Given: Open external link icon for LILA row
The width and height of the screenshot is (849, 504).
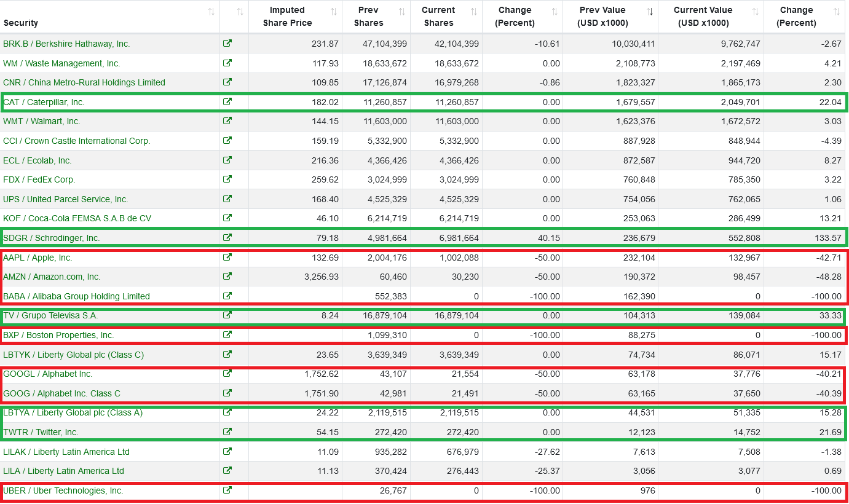Looking at the screenshot, I should click(227, 470).
